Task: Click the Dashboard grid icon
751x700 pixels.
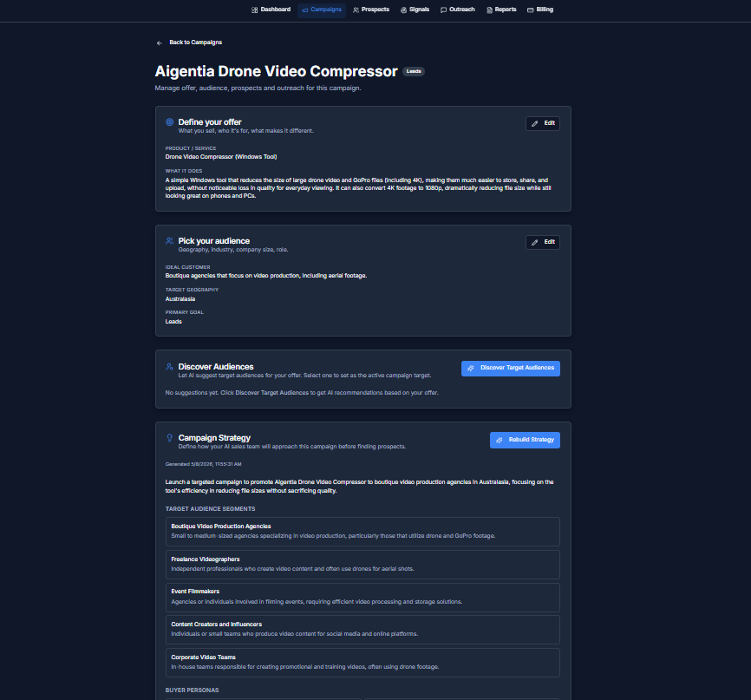Action: coord(254,10)
